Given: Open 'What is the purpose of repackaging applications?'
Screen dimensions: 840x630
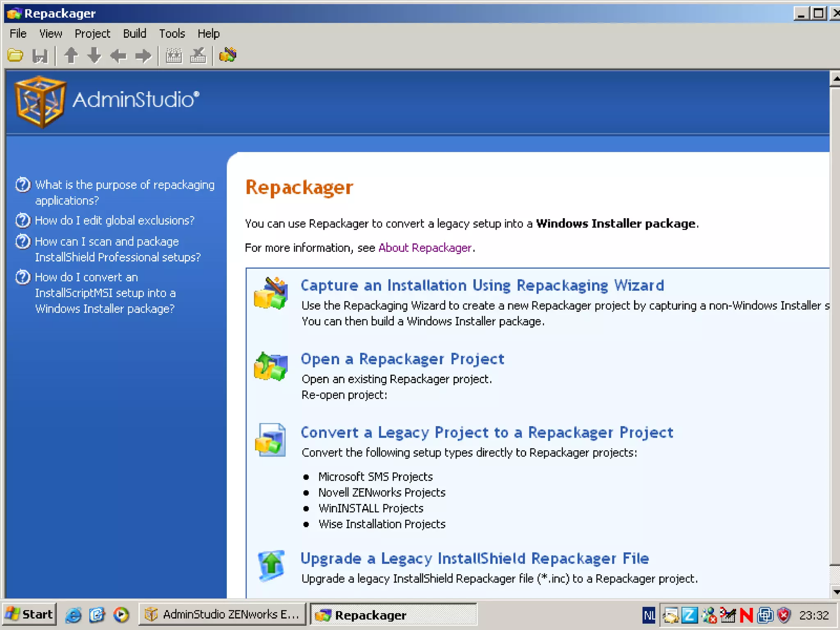Looking at the screenshot, I should pyautogui.click(x=125, y=193).
